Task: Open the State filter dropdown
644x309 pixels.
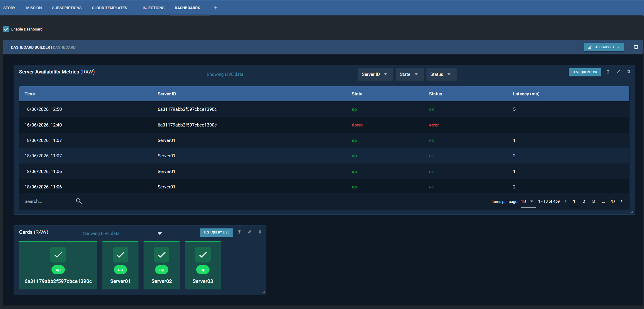Action: [x=410, y=74]
